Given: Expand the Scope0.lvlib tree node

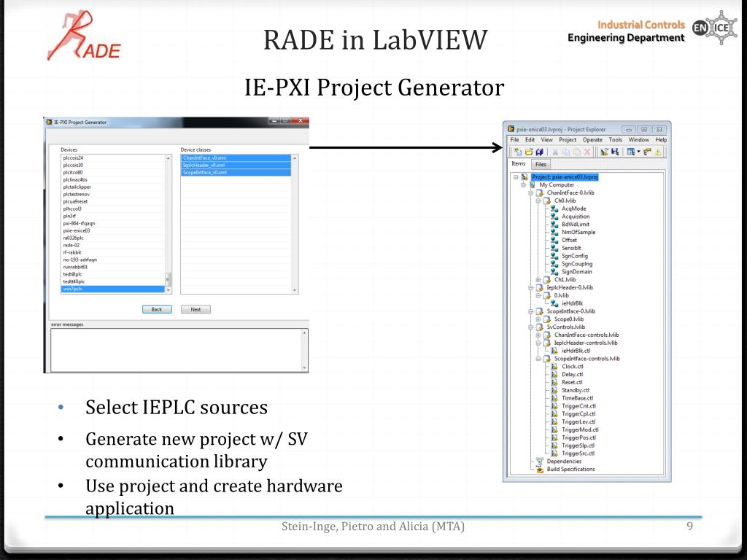Looking at the screenshot, I should coord(538,319).
